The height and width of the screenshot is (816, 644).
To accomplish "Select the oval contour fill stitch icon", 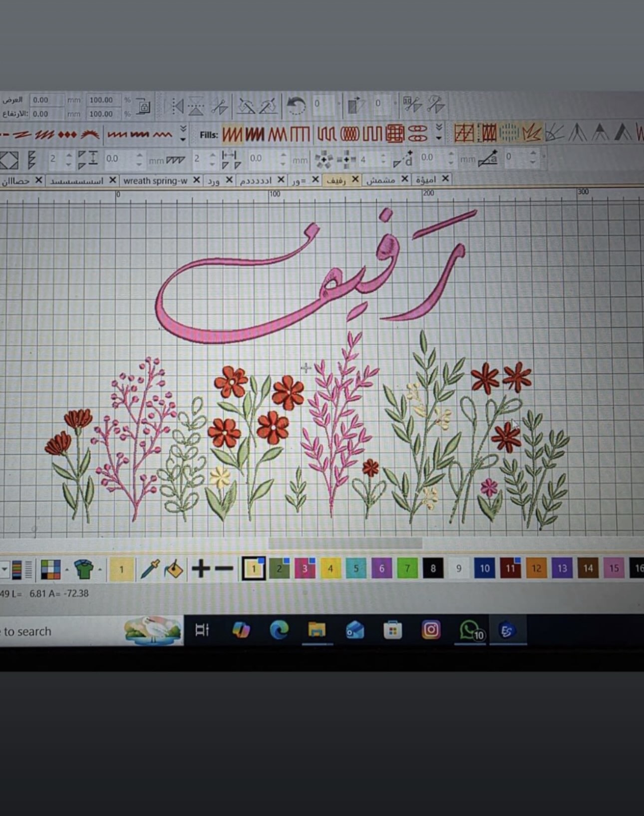I will tap(349, 134).
